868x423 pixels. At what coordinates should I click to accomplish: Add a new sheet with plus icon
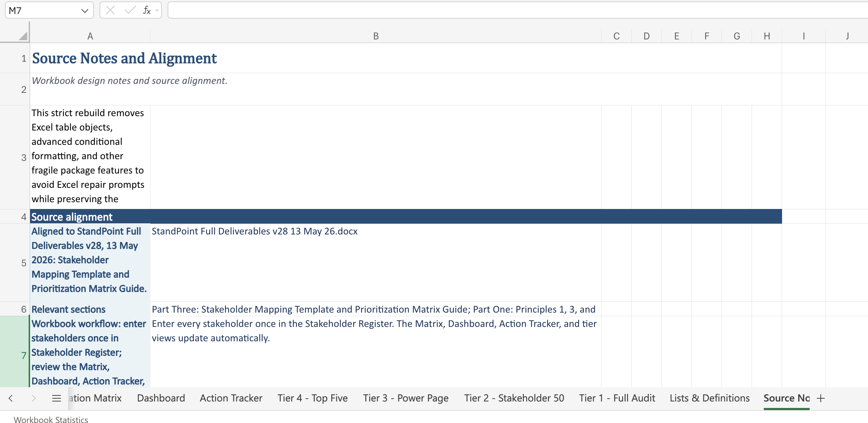821,398
